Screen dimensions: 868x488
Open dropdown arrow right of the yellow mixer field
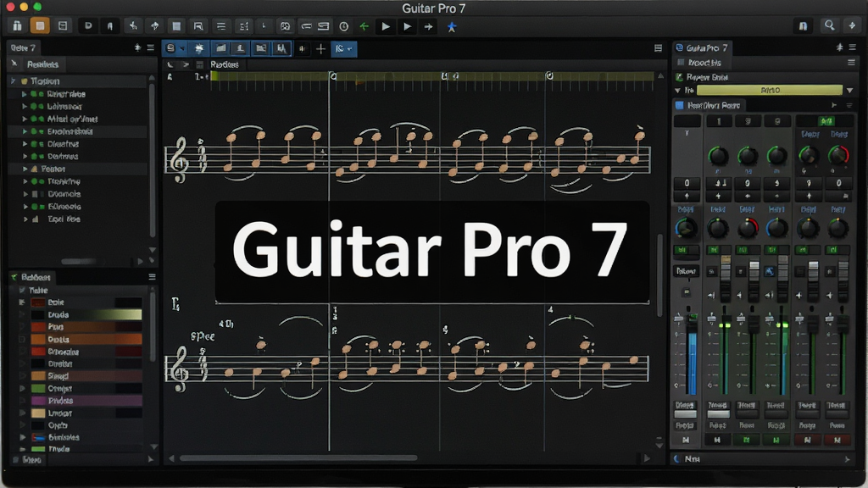pos(850,90)
